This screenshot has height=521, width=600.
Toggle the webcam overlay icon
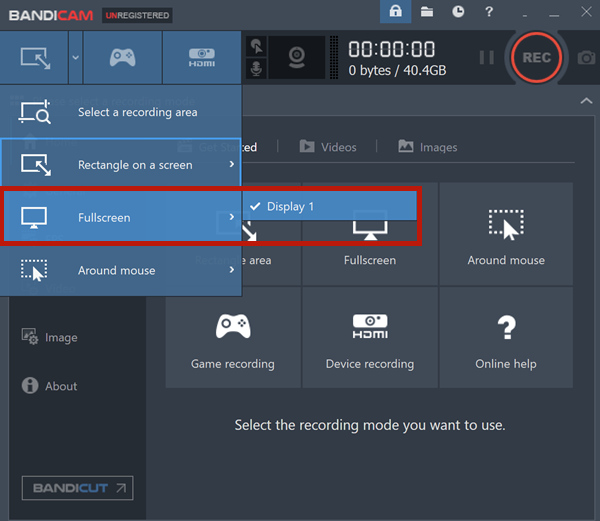click(297, 57)
